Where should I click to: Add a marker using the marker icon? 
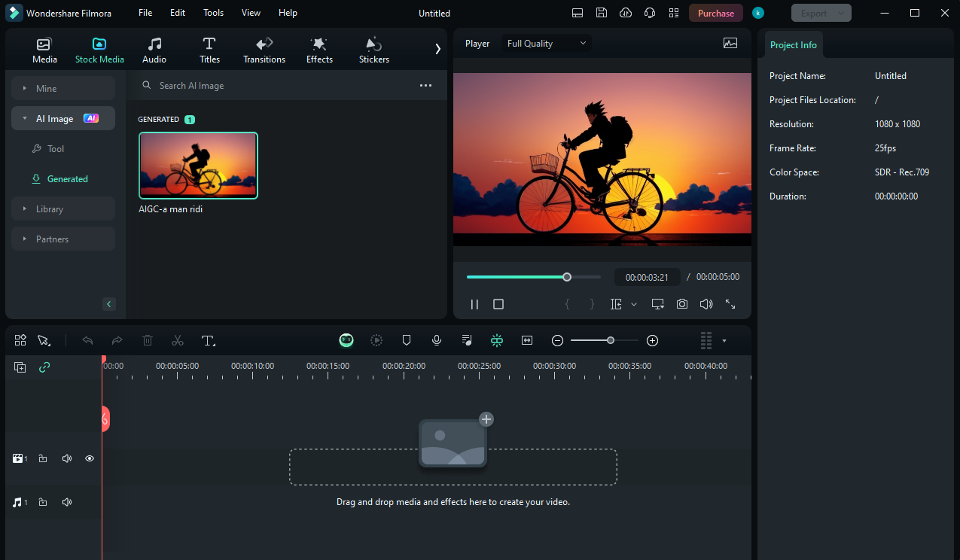407,340
